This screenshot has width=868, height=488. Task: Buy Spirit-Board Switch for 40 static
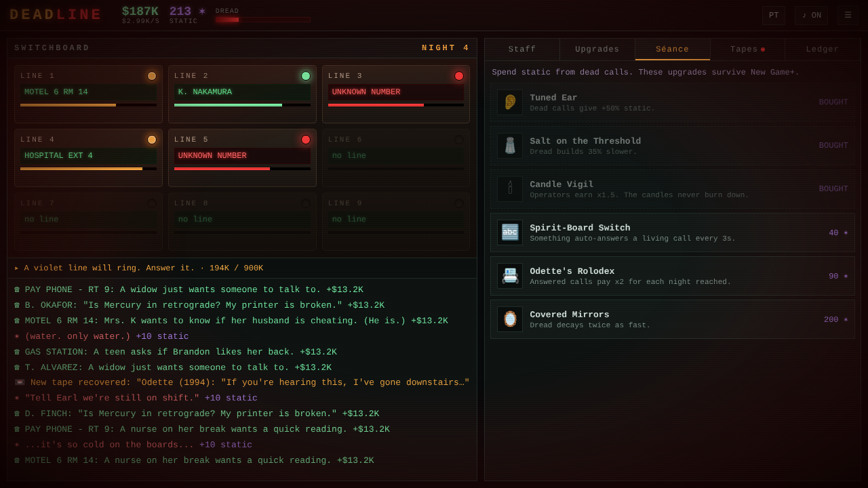[x=673, y=232]
